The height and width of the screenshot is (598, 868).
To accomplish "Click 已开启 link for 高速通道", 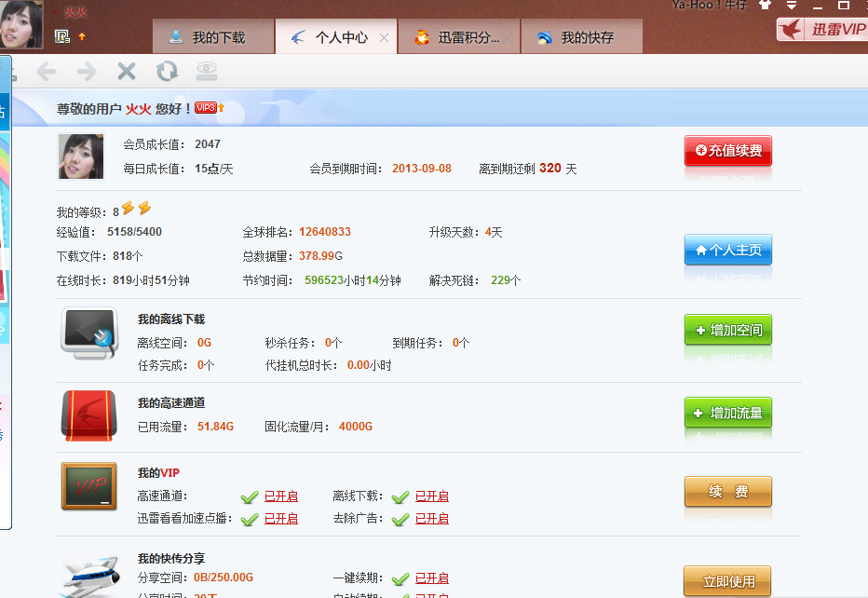I will click(x=281, y=496).
